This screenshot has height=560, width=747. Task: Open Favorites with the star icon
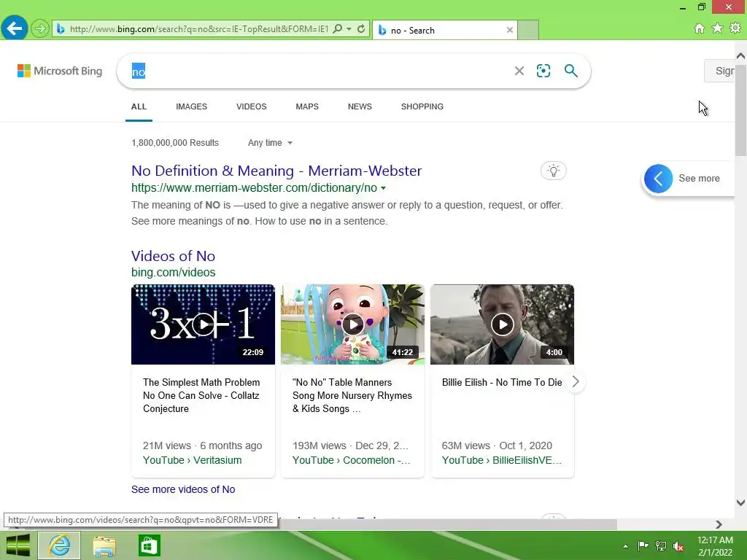[x=717, y=28]
